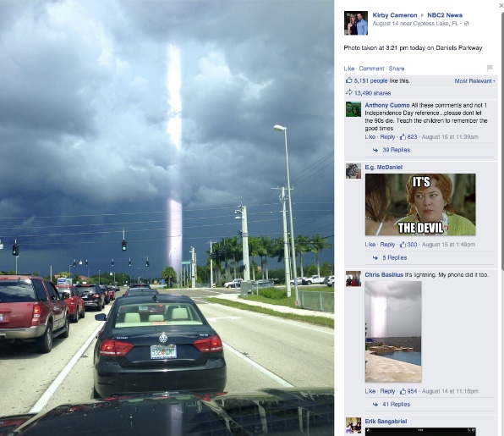
Task: Expand the 39 Replies thread
Action: tap(396, 150)
